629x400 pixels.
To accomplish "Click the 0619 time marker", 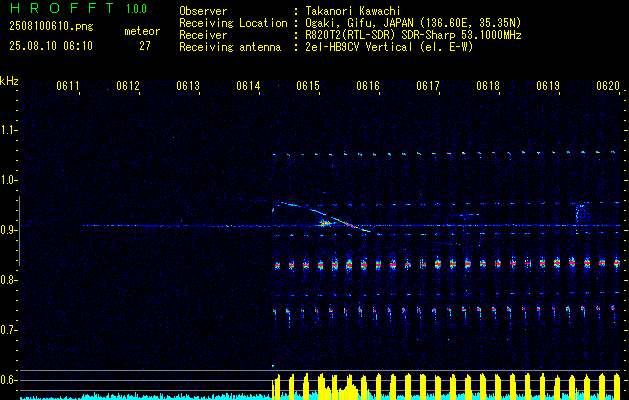I will (x=548, y=85).
